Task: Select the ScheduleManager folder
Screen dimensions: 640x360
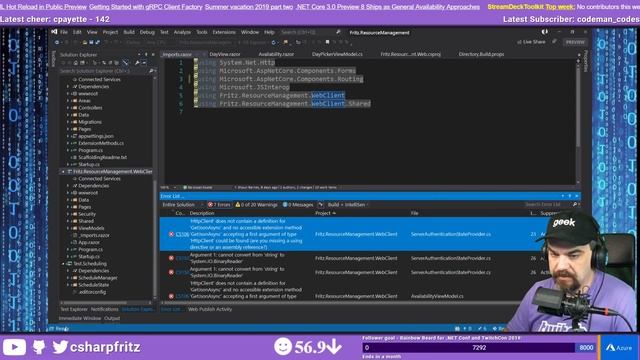Action: pos(98,278)
